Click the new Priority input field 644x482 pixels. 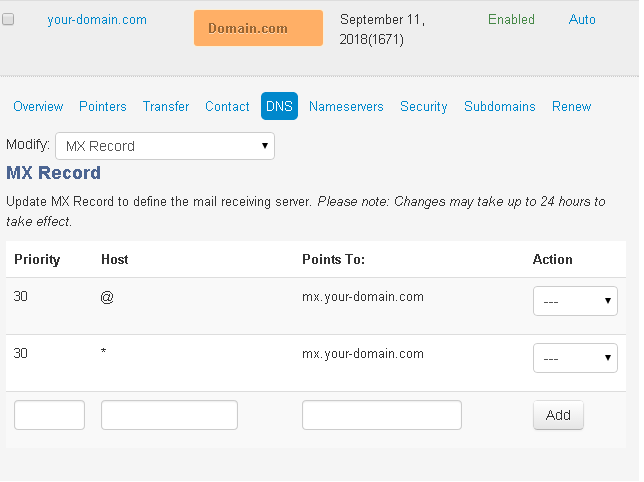click(x=49, y=415)
